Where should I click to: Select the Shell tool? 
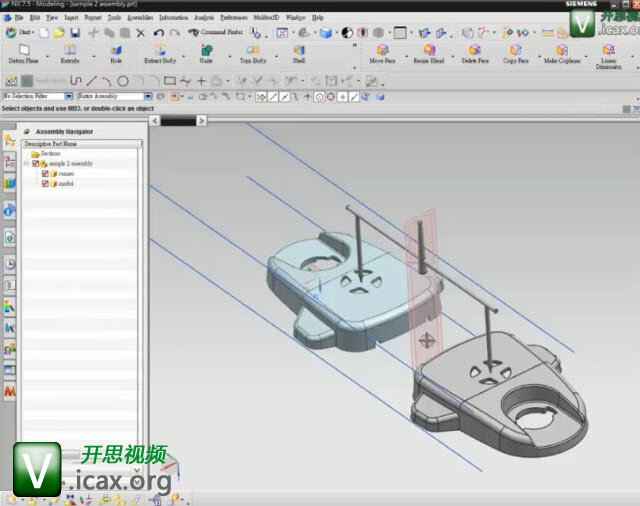click(x=299, y=53)
